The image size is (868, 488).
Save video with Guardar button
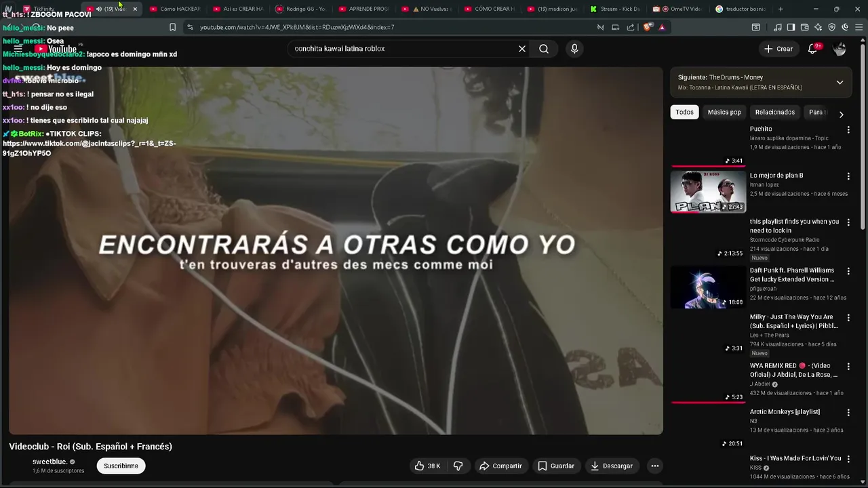point(556,466)
